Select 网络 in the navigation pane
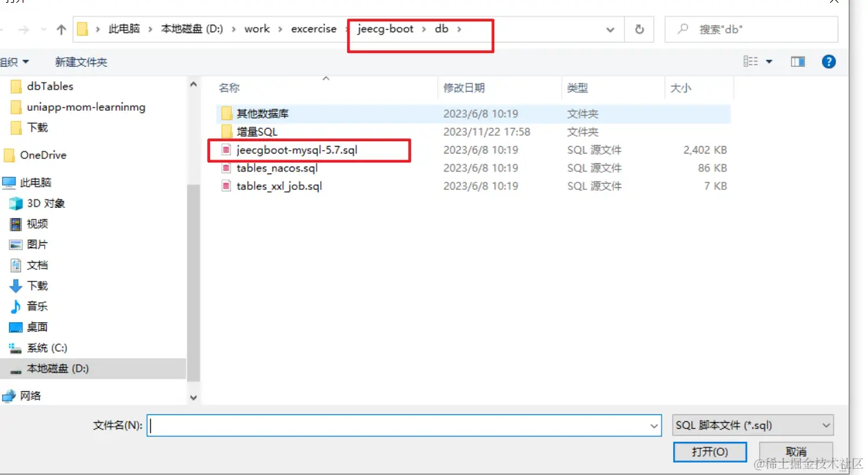This screenshot has width=868, height=475. click(x=31, y=396)
